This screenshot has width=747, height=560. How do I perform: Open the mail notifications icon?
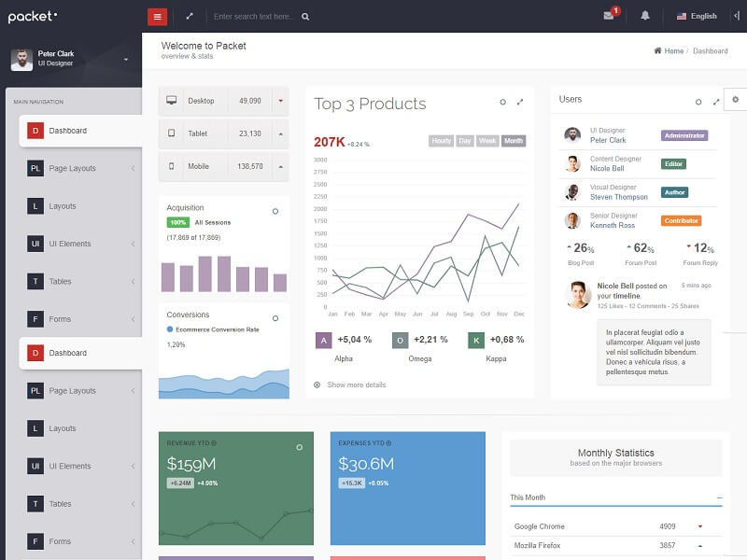click(609, 15)
